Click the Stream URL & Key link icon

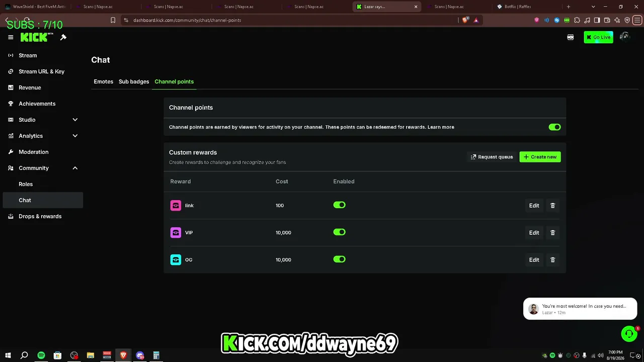[11, 71]
